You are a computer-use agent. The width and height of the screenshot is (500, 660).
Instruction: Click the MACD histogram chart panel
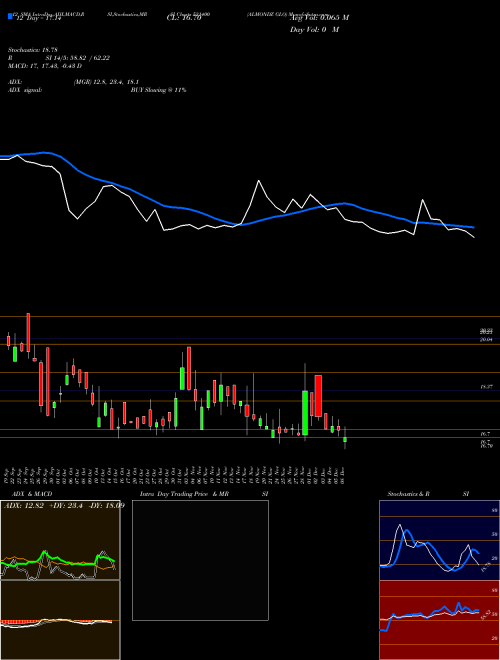[x=60, y=620]
